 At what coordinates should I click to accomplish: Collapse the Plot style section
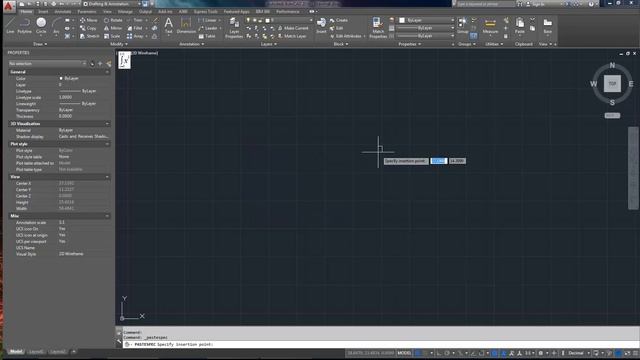tap(107, 144)
